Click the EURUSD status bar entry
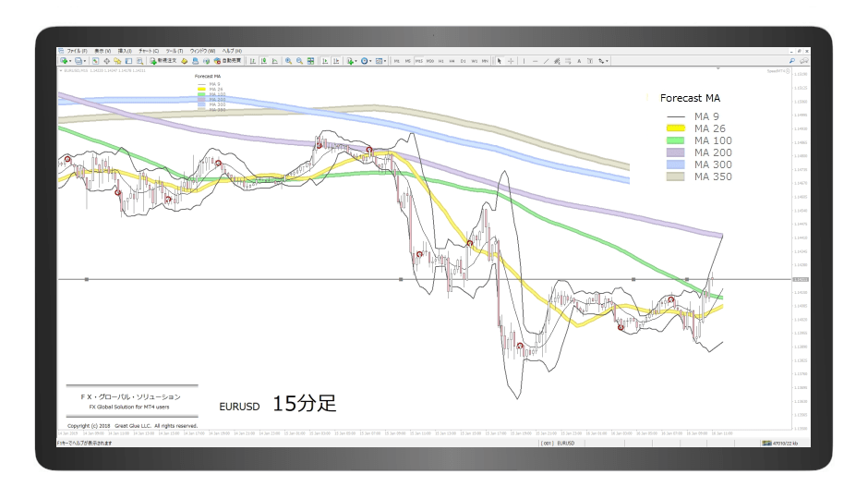 (x=566, y=443)
